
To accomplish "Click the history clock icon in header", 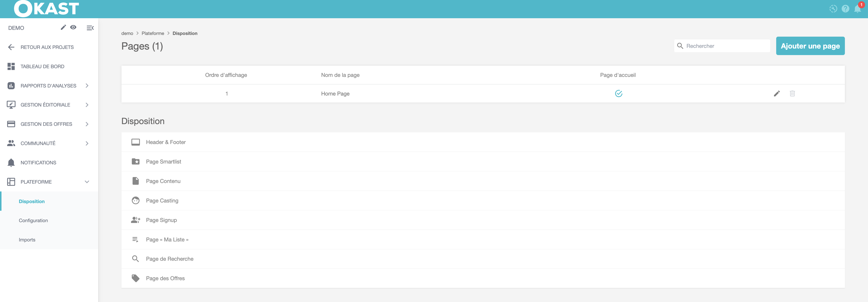I will (x=833, y=9).
